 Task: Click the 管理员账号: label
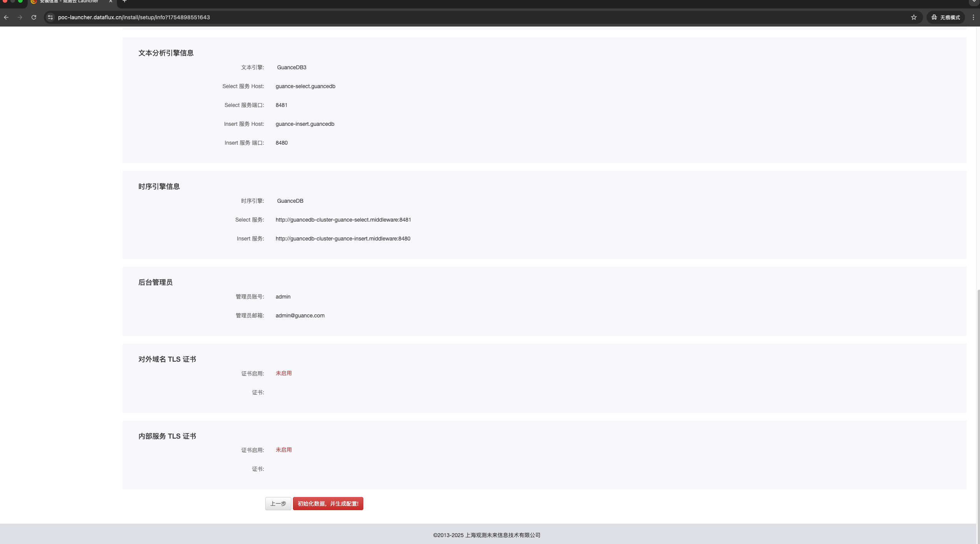pyautogui.click(x=250, y=297)
